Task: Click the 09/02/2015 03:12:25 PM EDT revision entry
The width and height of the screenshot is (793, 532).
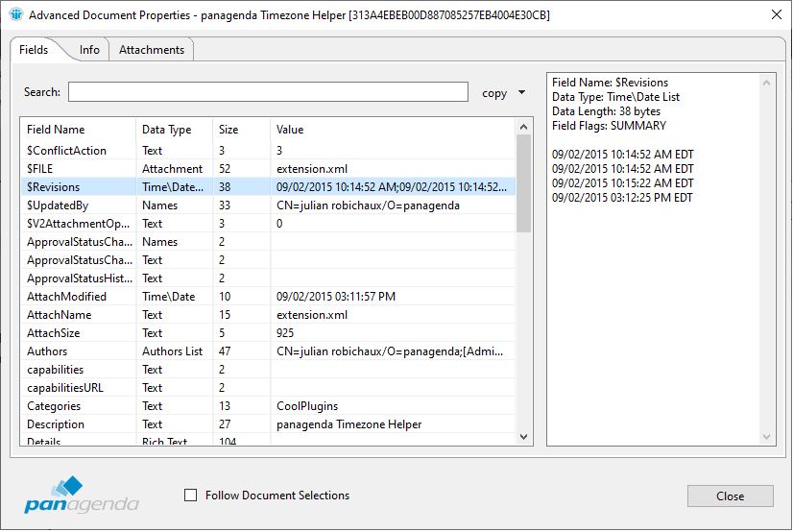Action: pyautogui.click(x=622, y=198)
